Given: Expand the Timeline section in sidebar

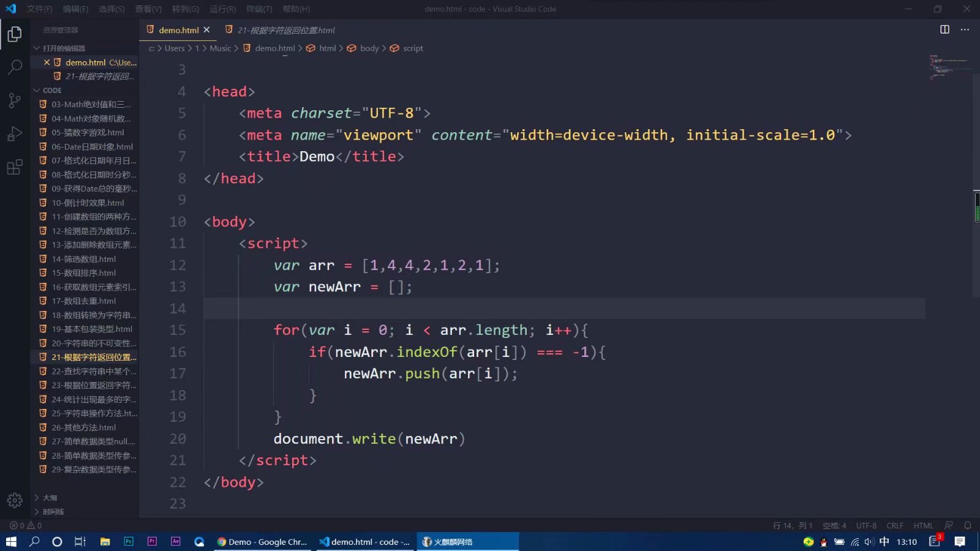Looking at the screenshot, I should (x=85, y=511).
